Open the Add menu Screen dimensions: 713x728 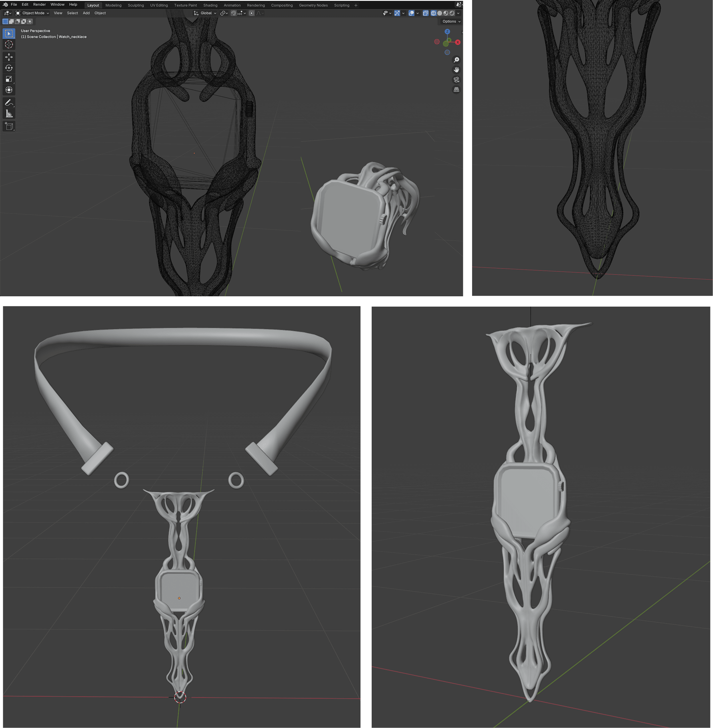pyautogui.click(x=86, y=13)
